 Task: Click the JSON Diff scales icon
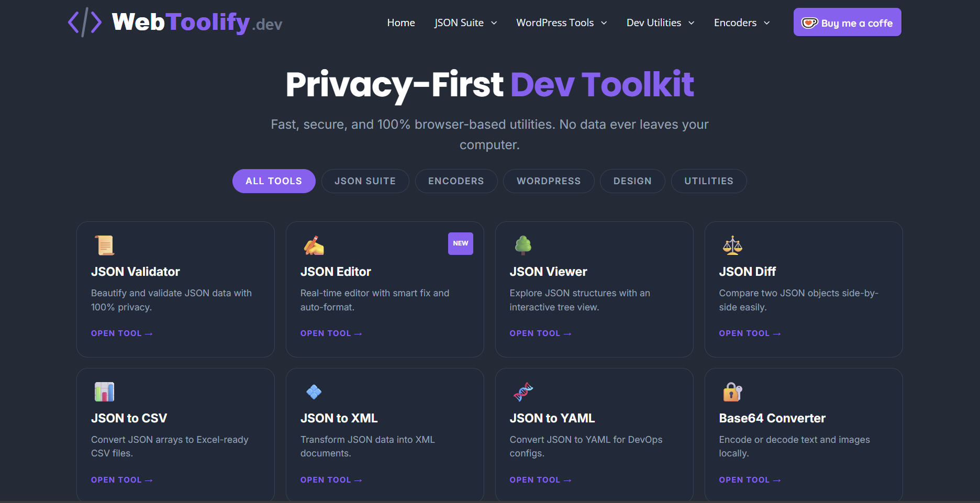(x=732, y=245)
